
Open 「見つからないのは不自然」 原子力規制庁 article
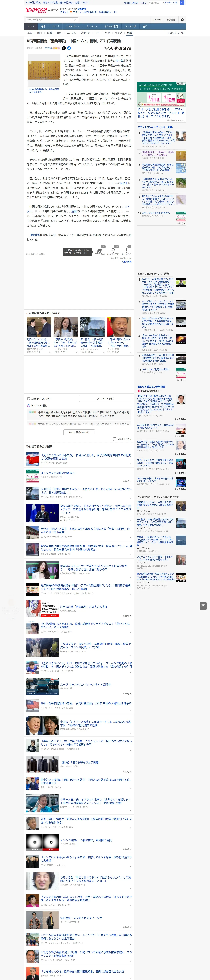coord(86,457)
